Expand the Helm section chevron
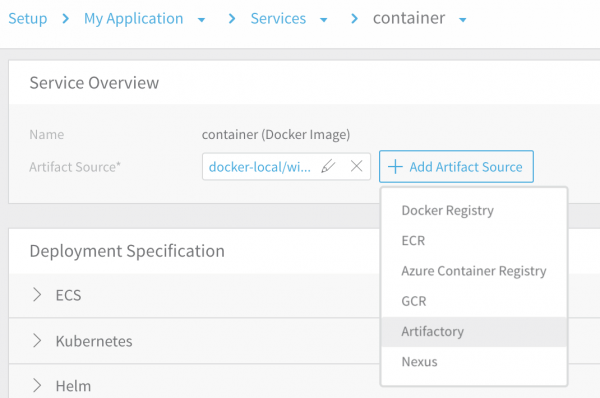The height and width of the screenshot is (398, 600). coord(37,386)
